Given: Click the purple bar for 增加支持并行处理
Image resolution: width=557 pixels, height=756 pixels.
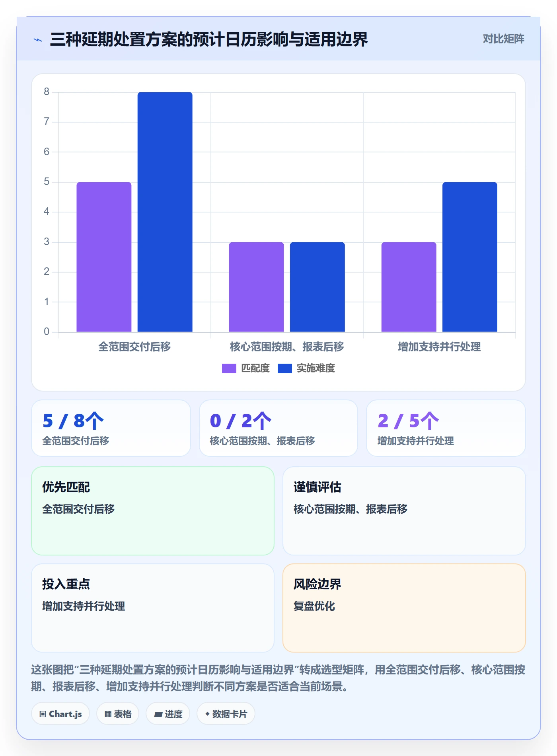Looking at the screenshot, I should 409,287.
